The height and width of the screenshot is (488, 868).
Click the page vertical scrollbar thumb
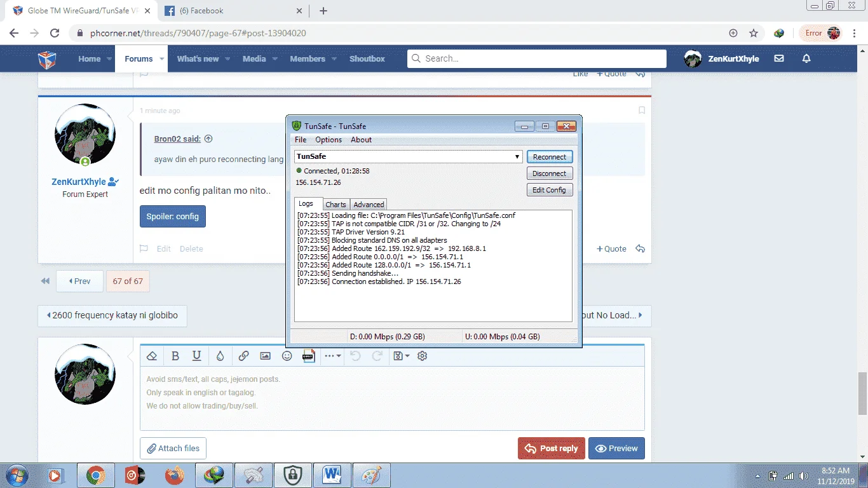pyautogui.click(x=862, y=393)
